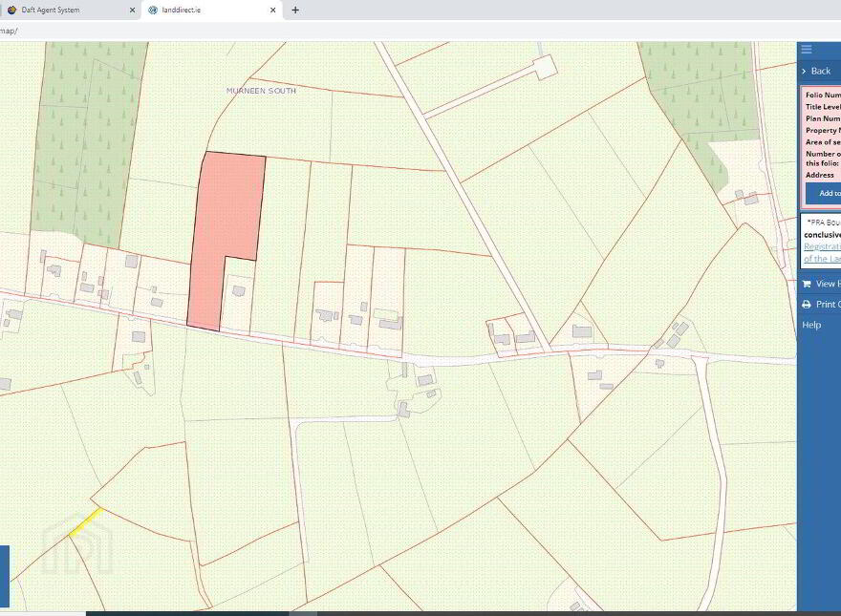
Task: Click the Add to basket button
Action: tap(823, 193)
